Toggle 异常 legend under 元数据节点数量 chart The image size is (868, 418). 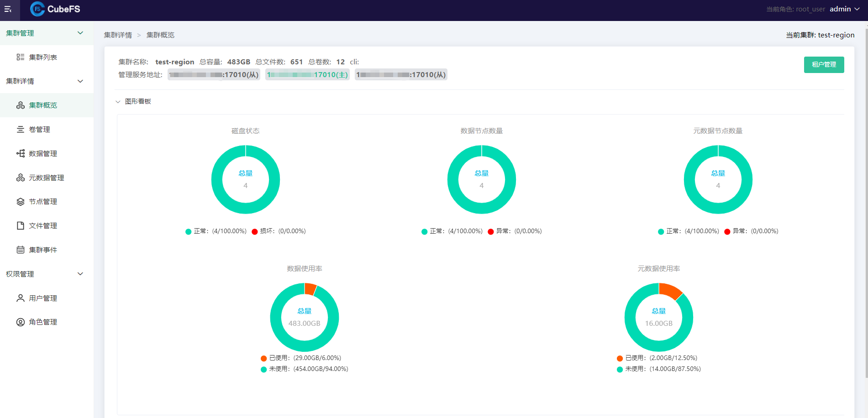click(x=752, y=231)
